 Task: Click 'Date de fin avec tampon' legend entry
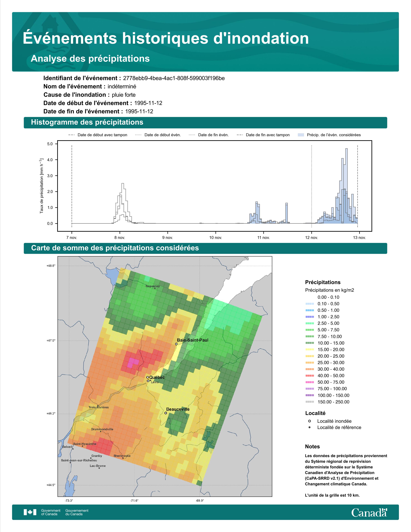pyautogui.click(x=263, y=135)
